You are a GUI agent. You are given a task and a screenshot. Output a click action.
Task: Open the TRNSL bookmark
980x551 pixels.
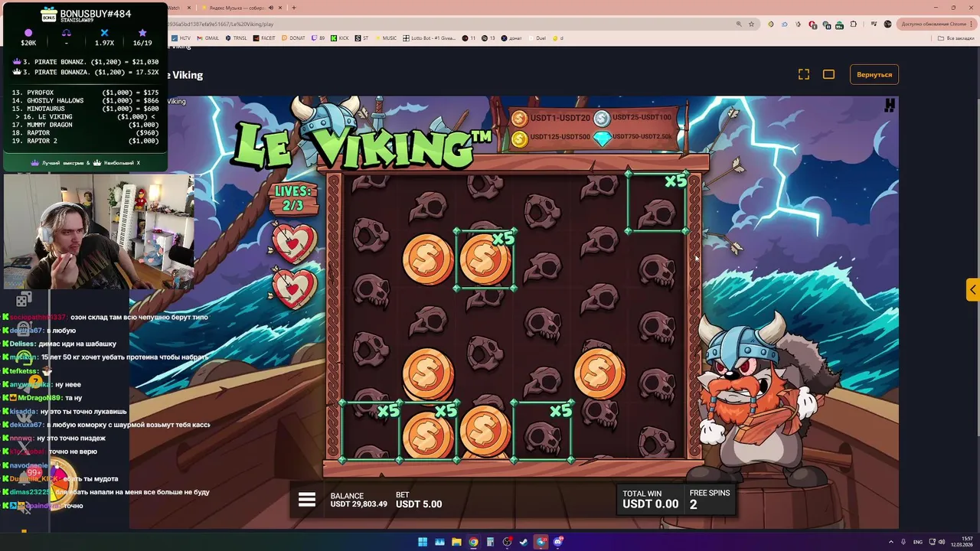(237, 37)
